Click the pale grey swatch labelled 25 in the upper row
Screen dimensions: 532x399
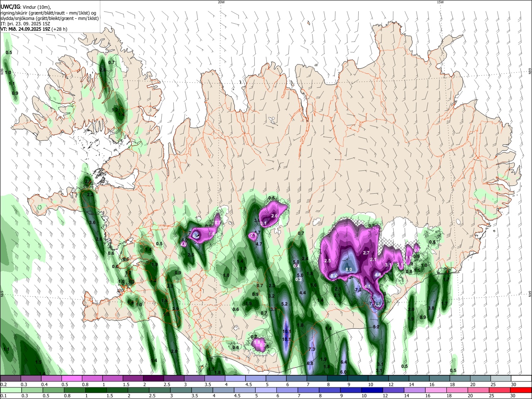(x=501, y=378)
